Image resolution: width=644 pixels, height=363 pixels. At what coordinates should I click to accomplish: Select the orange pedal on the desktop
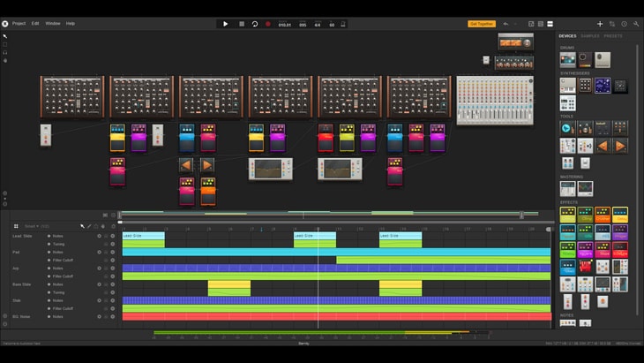(x=208, y=191)
